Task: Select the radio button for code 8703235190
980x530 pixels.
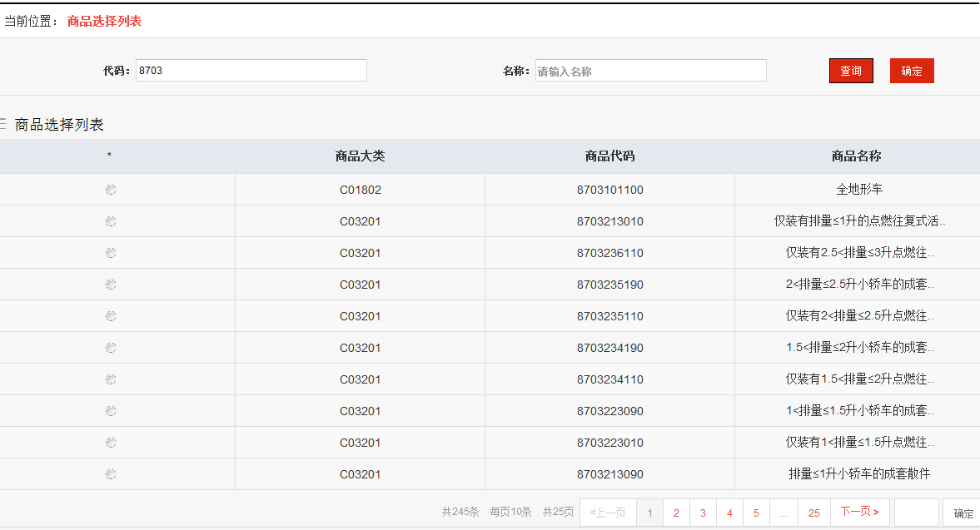Action: (111, 284)
